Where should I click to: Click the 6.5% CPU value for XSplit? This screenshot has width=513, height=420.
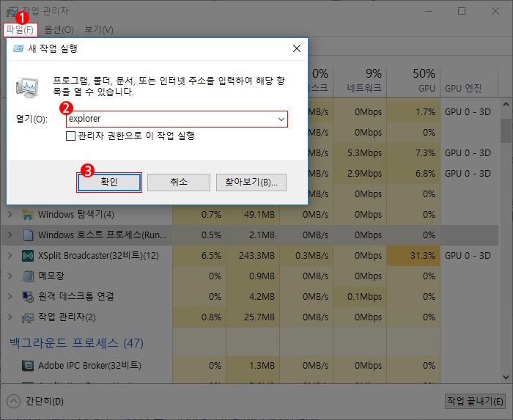(211, 256)
